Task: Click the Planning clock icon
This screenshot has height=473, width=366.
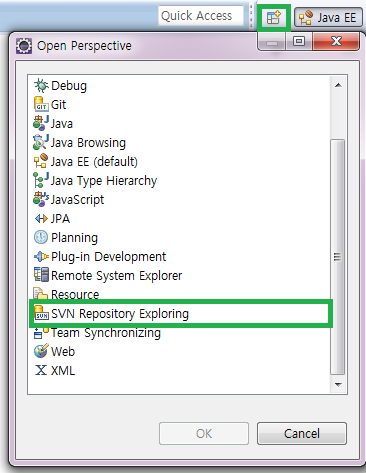Action: [x=41, y=237]
